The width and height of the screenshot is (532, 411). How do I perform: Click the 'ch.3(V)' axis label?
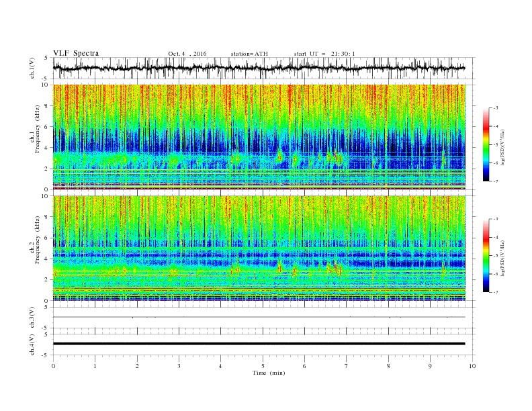coord(32,318)
